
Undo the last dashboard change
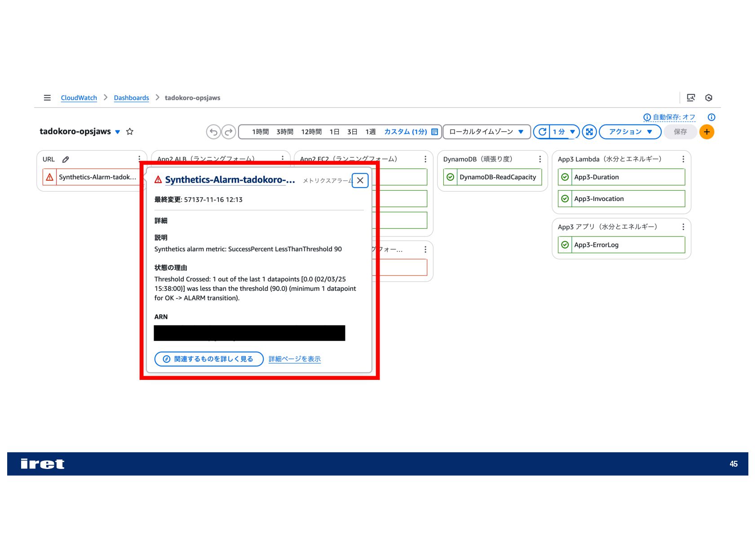pyautogui.click(x=213, y=132)
